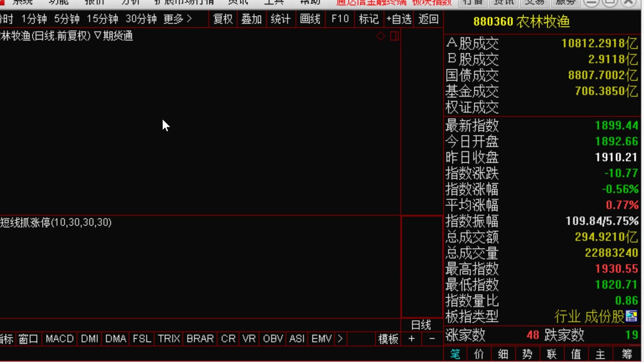This screenshot has width=644, height=362.
Task: Select the DMI indicator
Action: 90,339
